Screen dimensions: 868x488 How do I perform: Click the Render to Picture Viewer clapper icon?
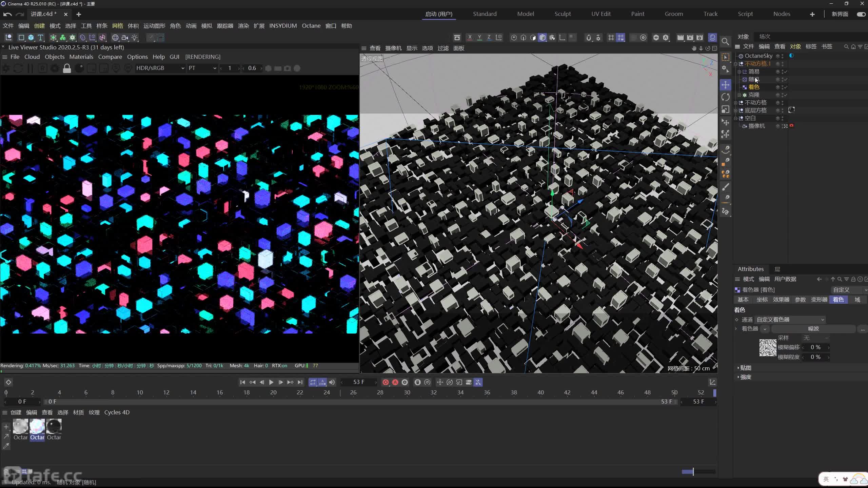click(690, 38)
